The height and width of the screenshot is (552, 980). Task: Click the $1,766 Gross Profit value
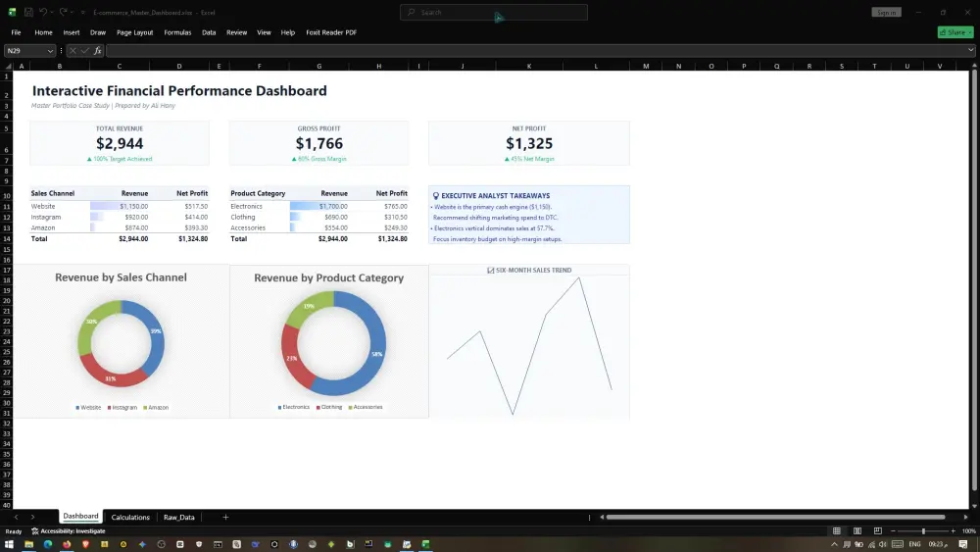(x=318, y=143)
